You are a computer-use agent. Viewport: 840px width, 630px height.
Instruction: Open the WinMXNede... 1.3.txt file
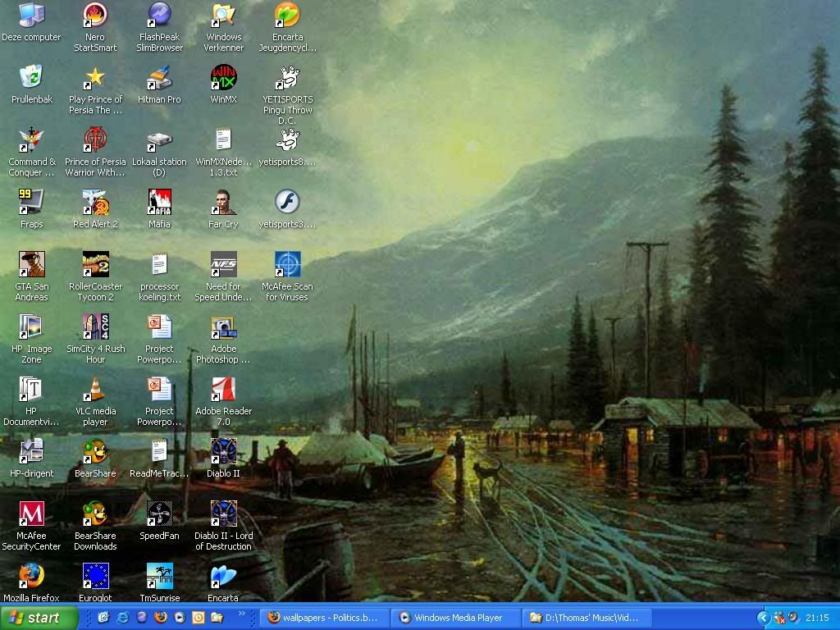point(223,139)
